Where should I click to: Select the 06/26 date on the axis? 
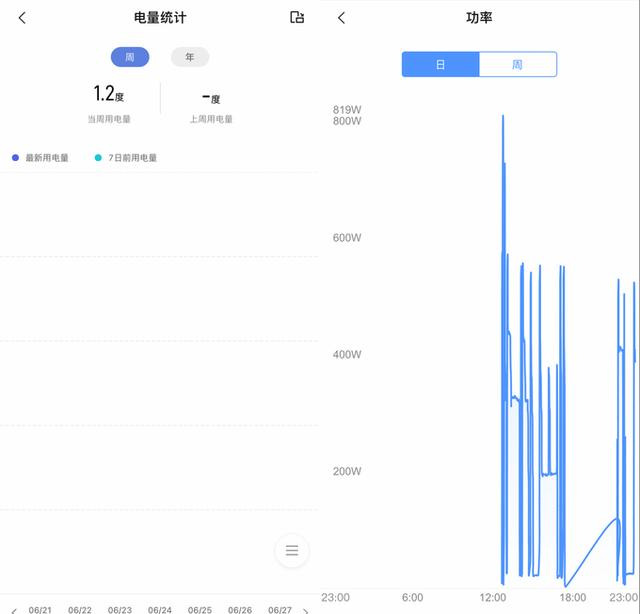240,610
